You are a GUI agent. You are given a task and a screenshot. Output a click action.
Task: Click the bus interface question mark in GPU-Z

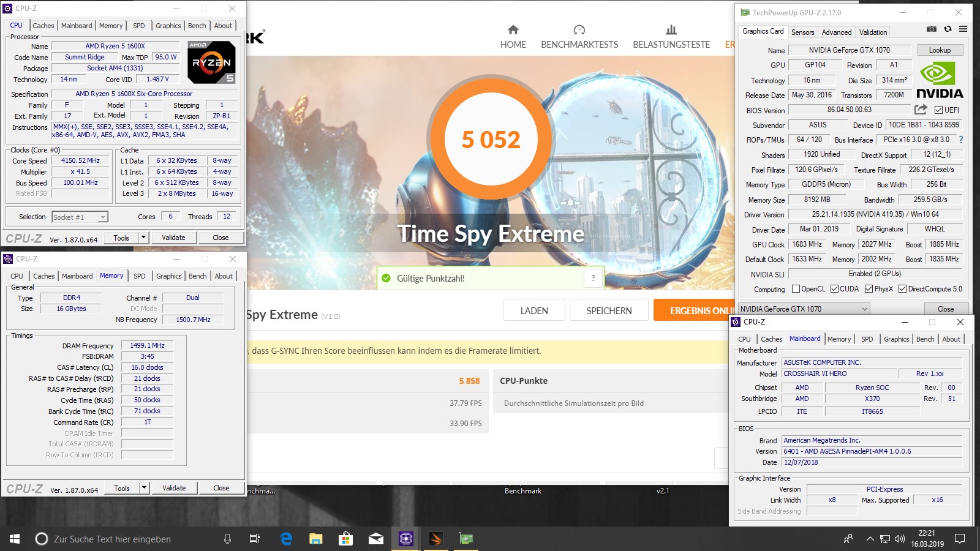coord(961,140)
